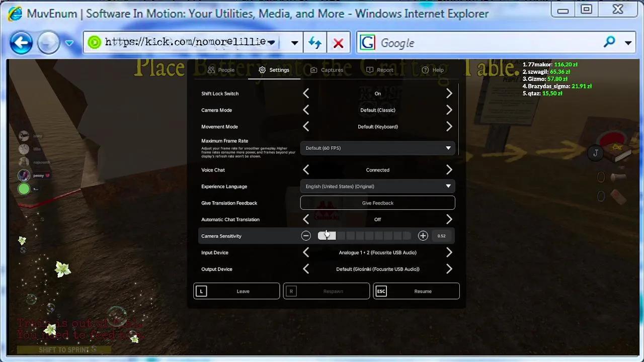This screenshot has height=362, width=644.
Task: Click the Resume button
Action: point(416,291)
